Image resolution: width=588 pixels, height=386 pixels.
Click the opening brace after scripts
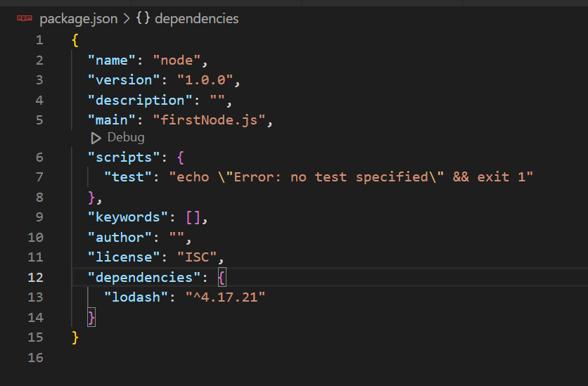(x=180, y=157)
